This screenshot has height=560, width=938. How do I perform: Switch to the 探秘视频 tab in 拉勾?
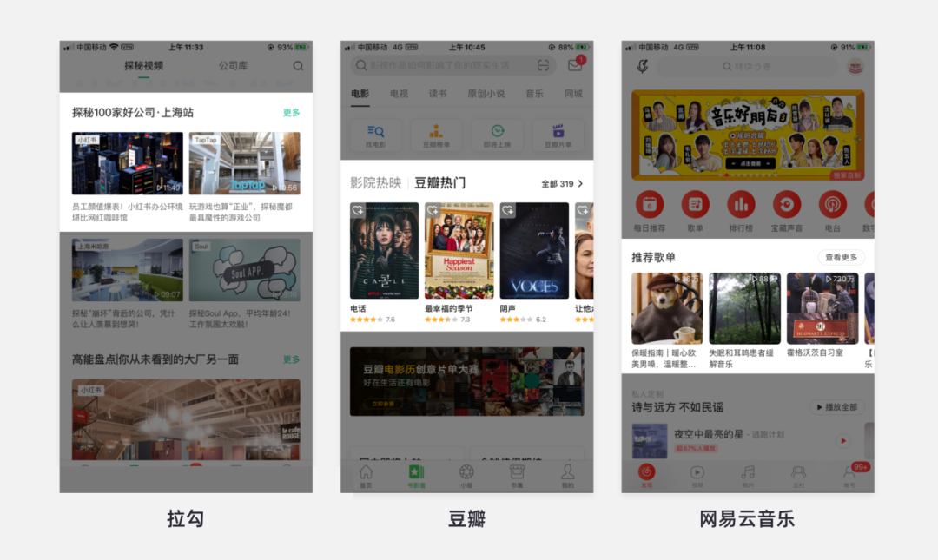(143, 66)
